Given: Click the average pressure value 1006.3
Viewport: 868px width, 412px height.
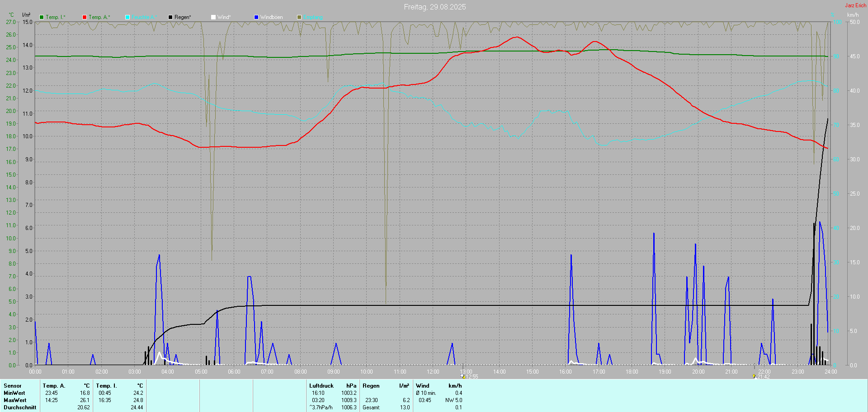Looking at the screenshot, I should [349, 407].
